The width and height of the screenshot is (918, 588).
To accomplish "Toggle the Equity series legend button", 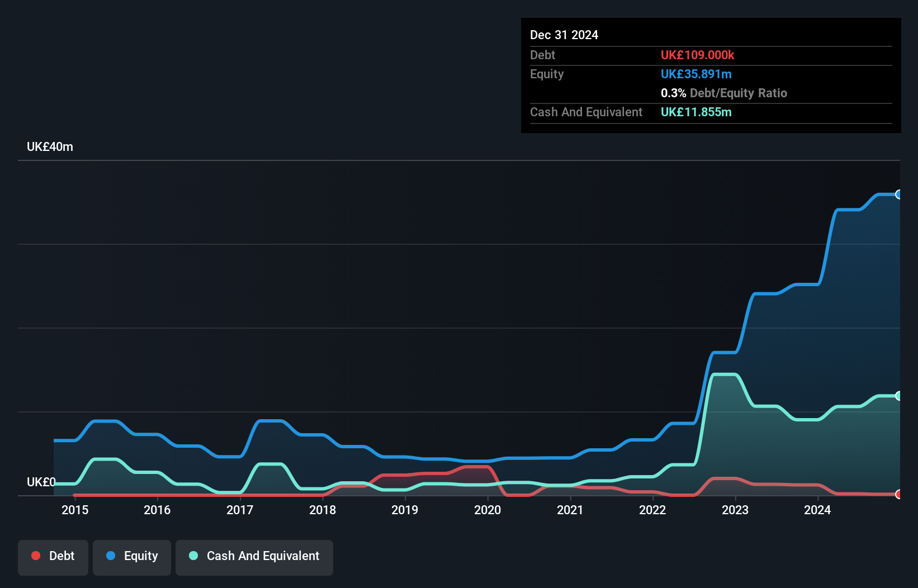I will coord(132,557).
